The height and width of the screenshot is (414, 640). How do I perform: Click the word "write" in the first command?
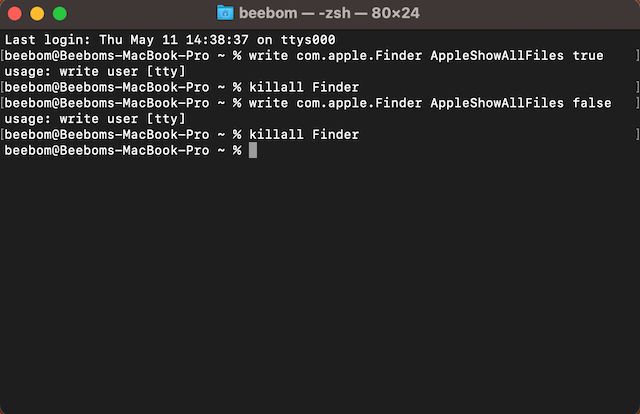[x=270, y=56]
